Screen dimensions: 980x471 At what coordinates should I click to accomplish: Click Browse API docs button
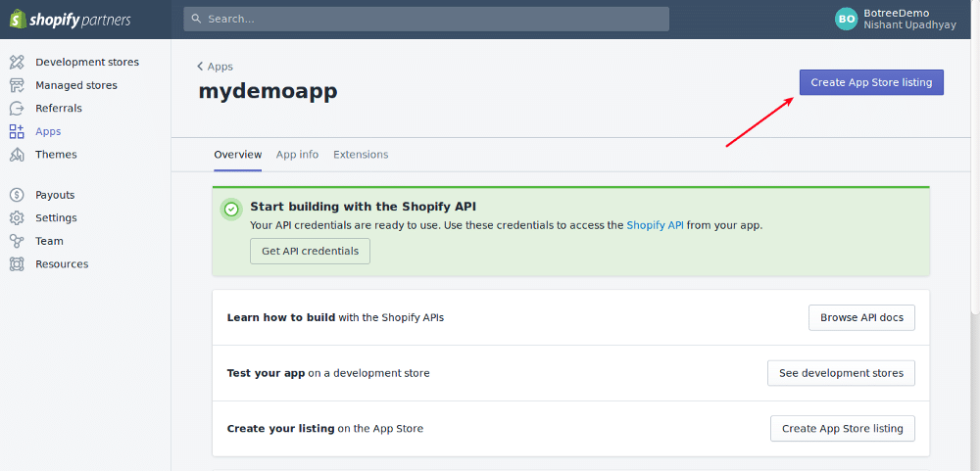click(x=861, y=317)
